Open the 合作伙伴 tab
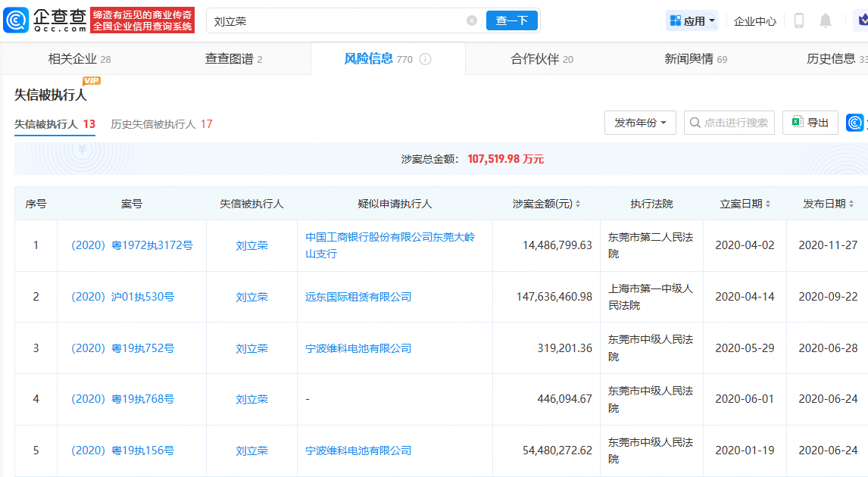This screenshot has width=868, height=477. coord(542,59)
